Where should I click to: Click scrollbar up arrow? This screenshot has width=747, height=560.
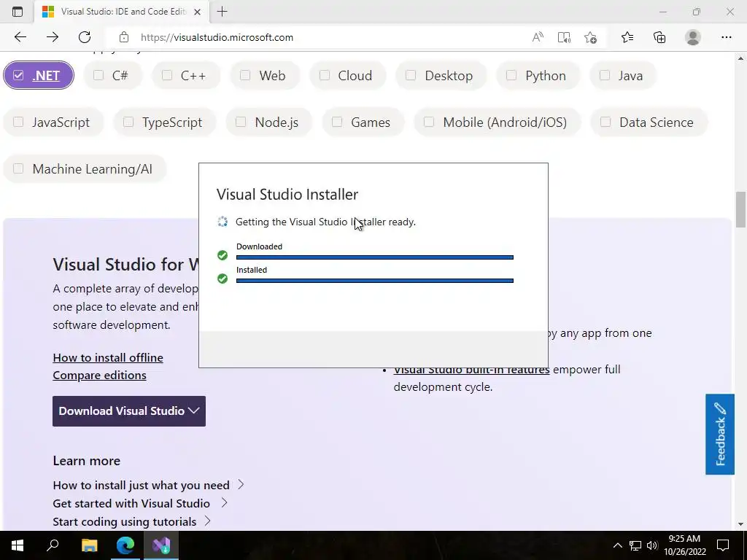click(x=740, y=58)
